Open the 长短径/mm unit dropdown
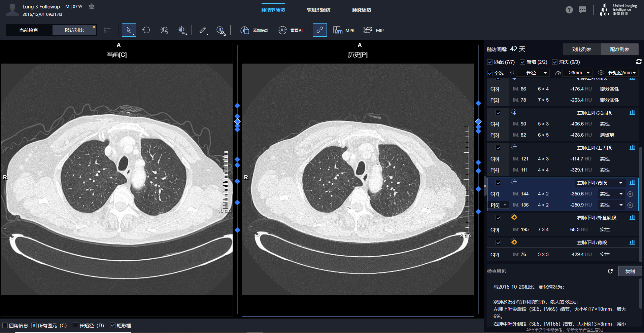Image resolution: width=644 pixels, height=333 pixels. 621,73
